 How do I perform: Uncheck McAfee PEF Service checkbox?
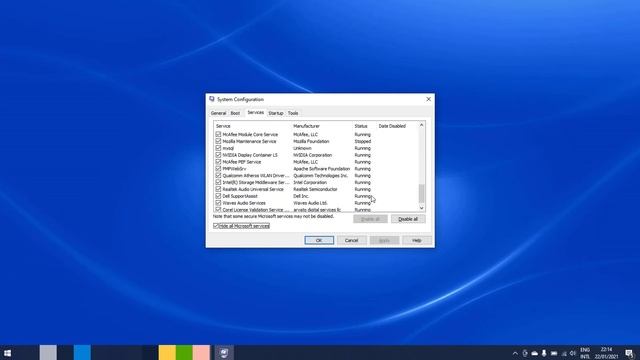coord(218,162)
